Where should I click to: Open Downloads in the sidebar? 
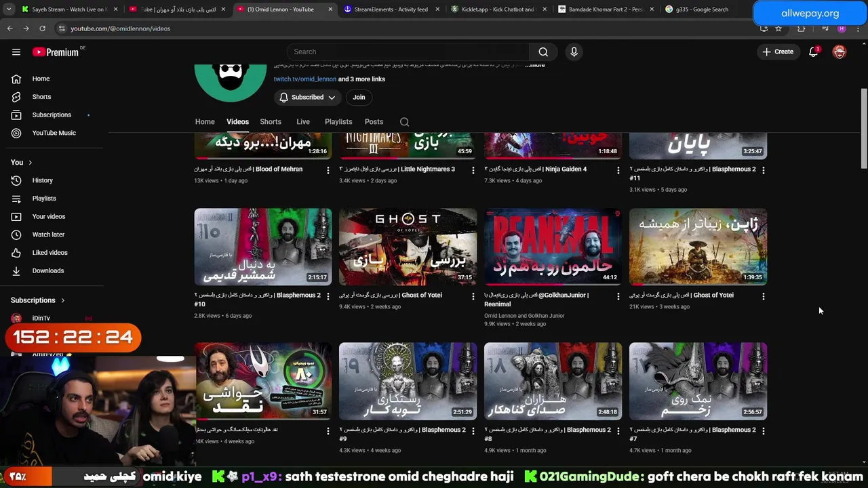point(47,270)
